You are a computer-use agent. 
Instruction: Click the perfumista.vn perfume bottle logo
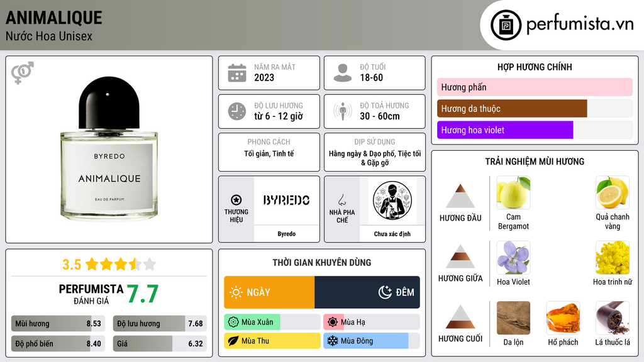506,25
